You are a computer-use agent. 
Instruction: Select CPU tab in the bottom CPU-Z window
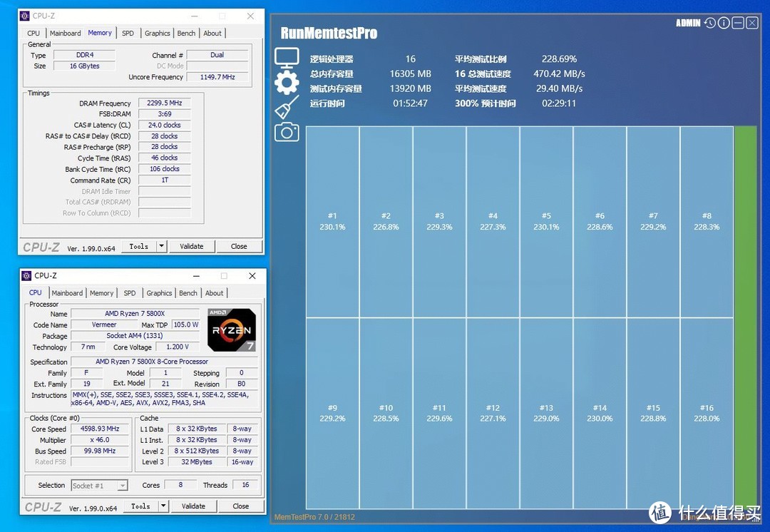pyautogui.click(x=36, y=292)
